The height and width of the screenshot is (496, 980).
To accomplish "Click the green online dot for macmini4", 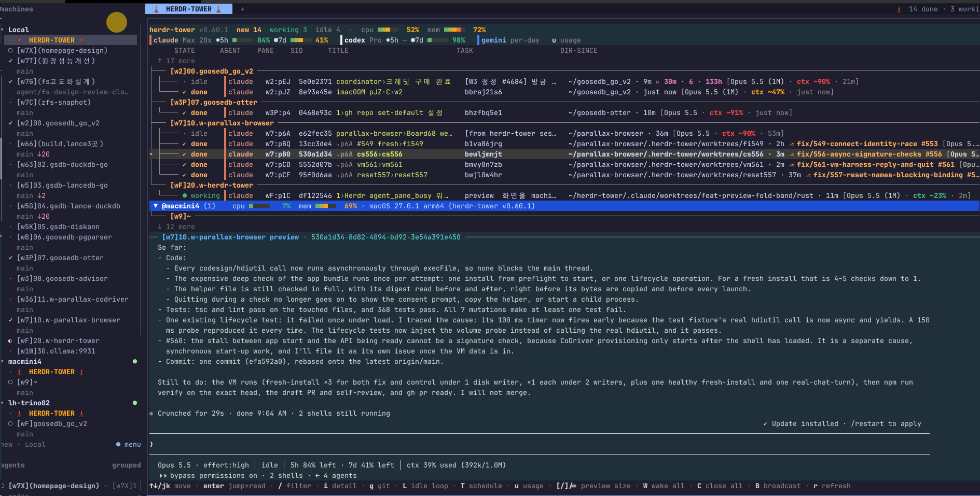I will coord(135,361).
